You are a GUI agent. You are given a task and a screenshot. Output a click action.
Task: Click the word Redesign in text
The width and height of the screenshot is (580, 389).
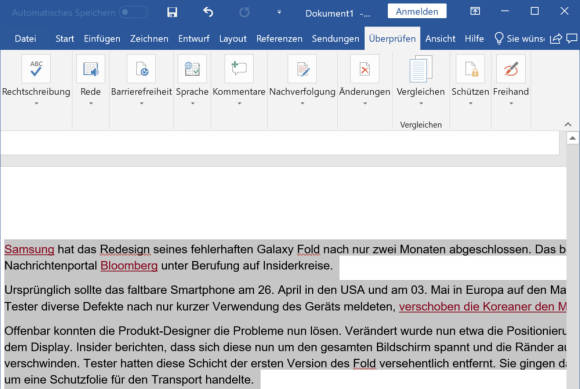125,249
